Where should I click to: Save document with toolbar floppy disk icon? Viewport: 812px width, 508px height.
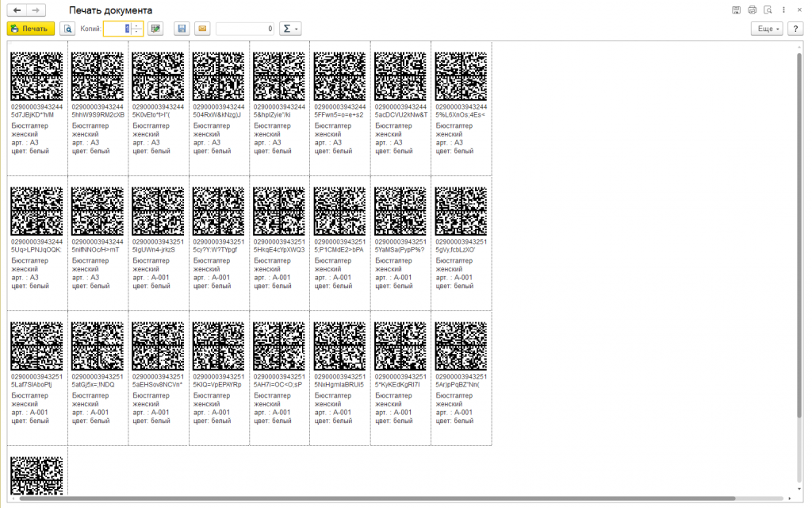coord(182,29)
